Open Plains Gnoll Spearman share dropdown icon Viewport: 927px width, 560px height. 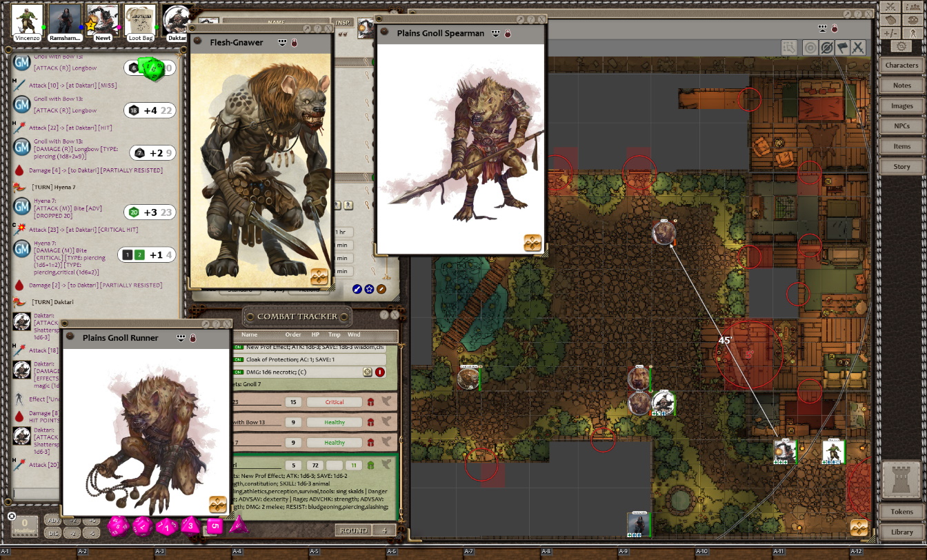tap(495, 33)
